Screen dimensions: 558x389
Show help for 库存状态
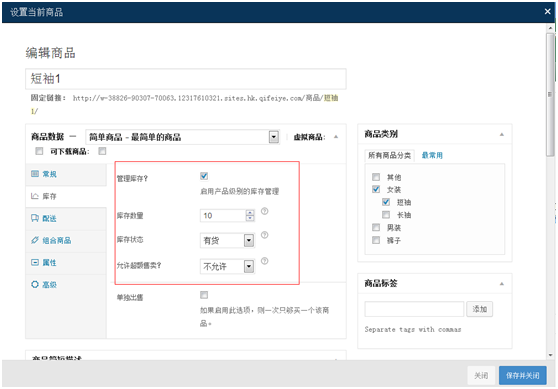pos(264,235)
